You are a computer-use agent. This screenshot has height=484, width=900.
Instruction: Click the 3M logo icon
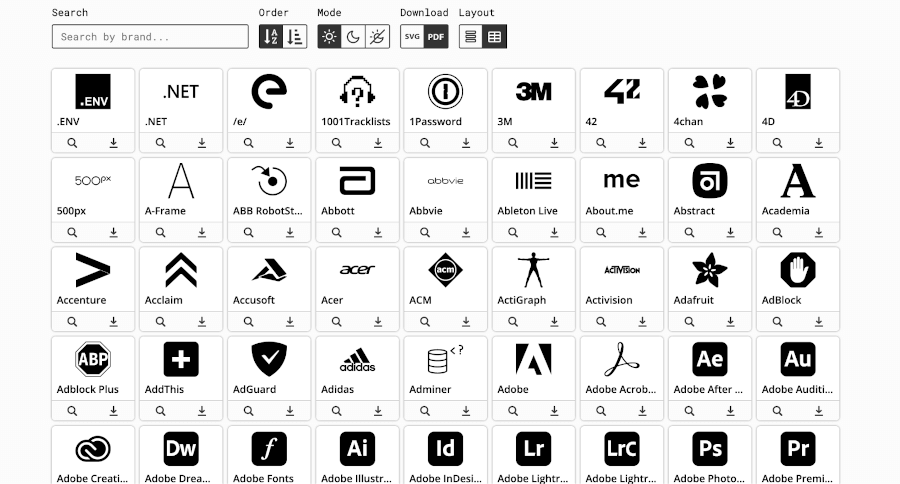[x=534, y=91]
